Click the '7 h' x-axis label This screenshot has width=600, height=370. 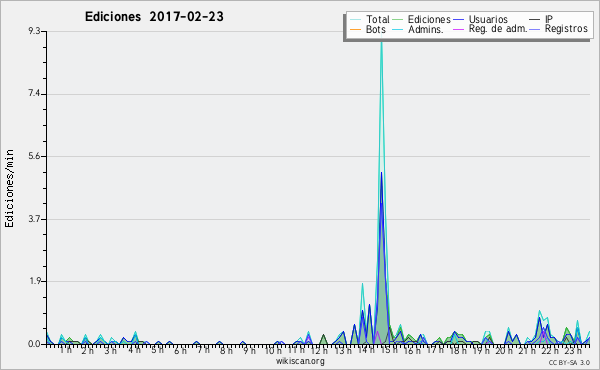click(x=203, y=350)
